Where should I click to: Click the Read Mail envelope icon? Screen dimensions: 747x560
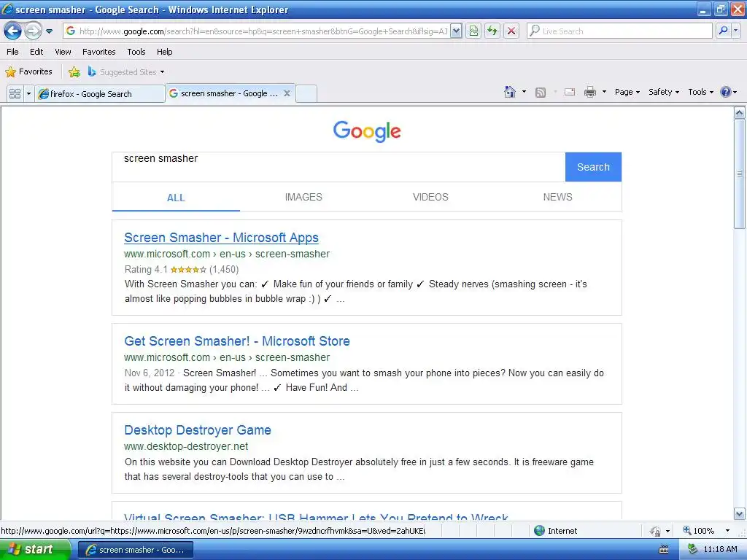pyautogui.click(x=570, y=92)
